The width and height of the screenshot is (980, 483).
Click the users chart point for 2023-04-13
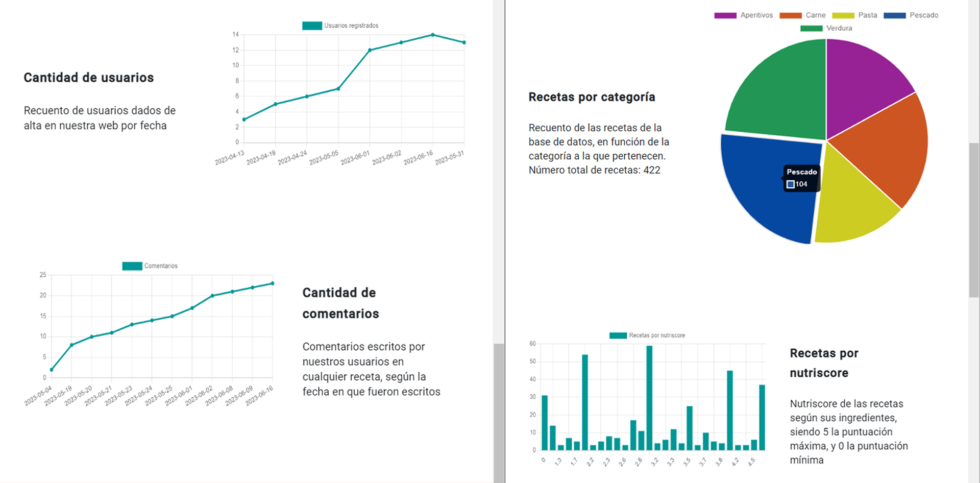click(244, 119)
